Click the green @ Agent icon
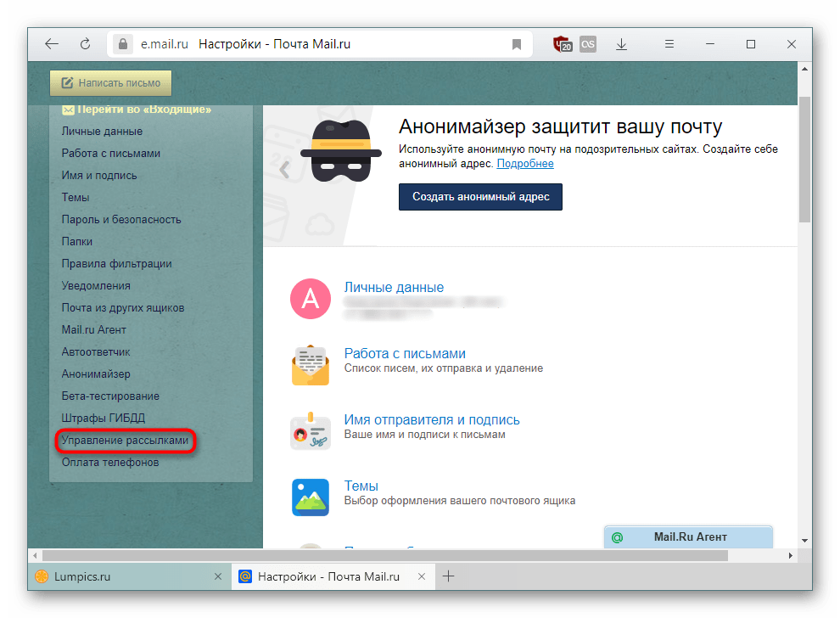The width and height of the screenshot is (840, 618). click(x=617, y=537)
